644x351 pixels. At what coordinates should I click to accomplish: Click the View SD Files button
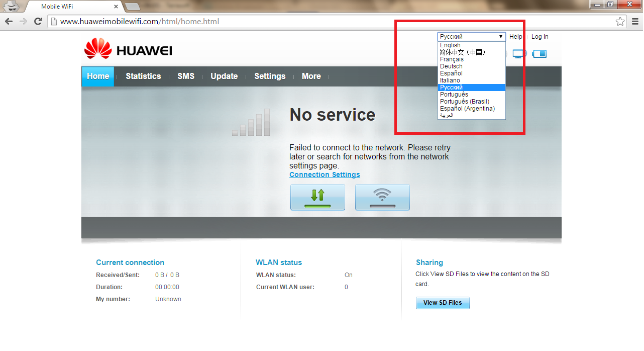tap(443, 303)
